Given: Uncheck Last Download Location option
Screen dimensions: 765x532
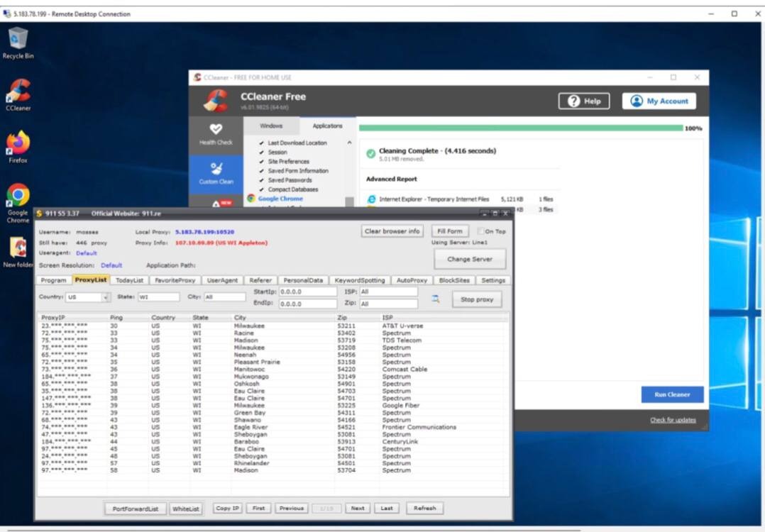Looking at the screenshot, I should [x=261, y=143].
